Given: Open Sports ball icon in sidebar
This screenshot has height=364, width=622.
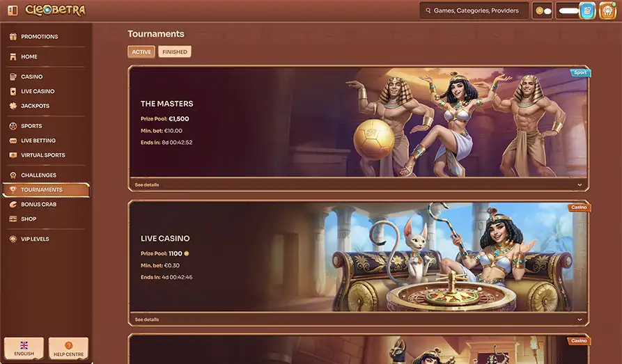Looking at the screenshot, I should click(x=13, y=126).
